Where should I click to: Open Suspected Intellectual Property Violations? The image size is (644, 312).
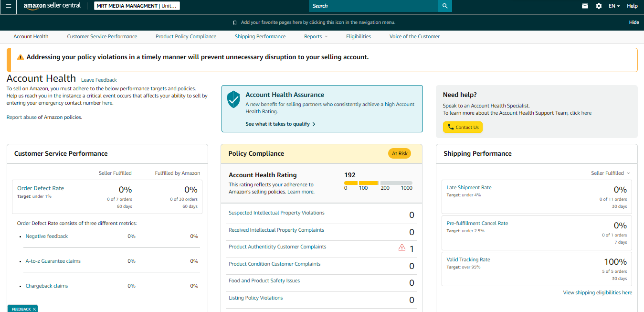pos(276,213)
